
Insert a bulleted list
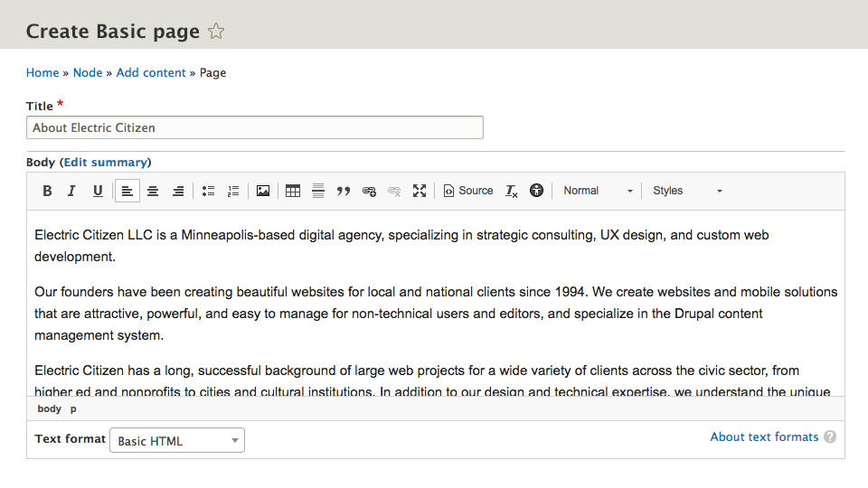[208, 191]
